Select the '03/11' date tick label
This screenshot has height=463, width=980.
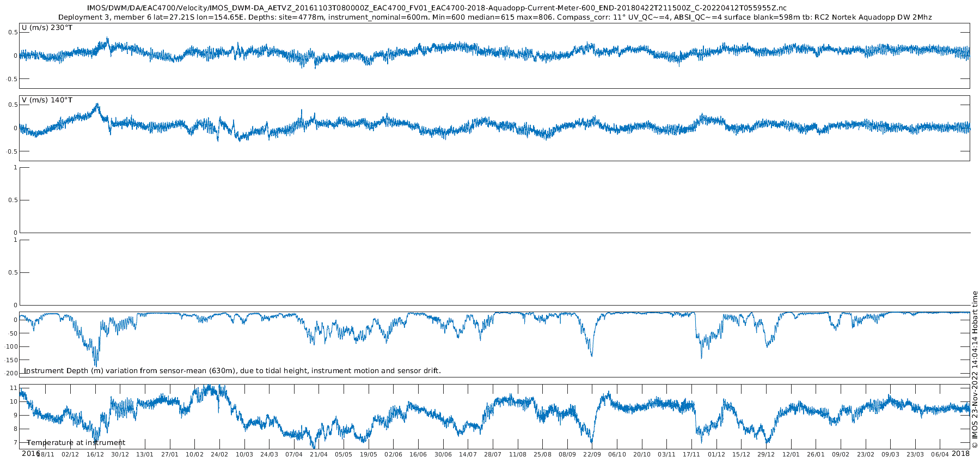(667, 454)
